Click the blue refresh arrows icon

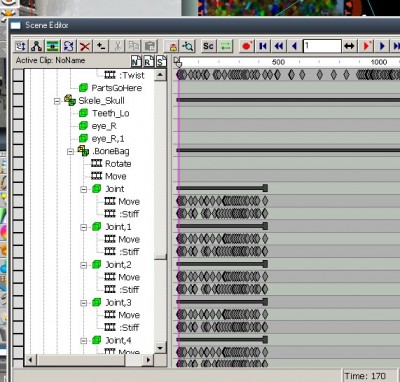[69, 46]
